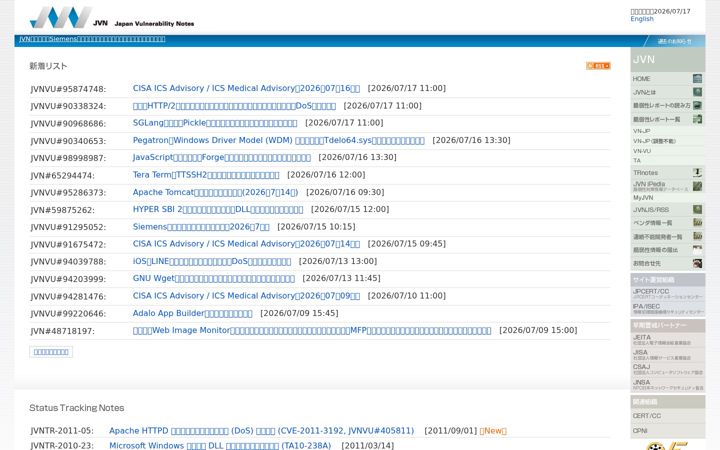Open JEITA partner link in the sidebar

click(x=668, y=340)
